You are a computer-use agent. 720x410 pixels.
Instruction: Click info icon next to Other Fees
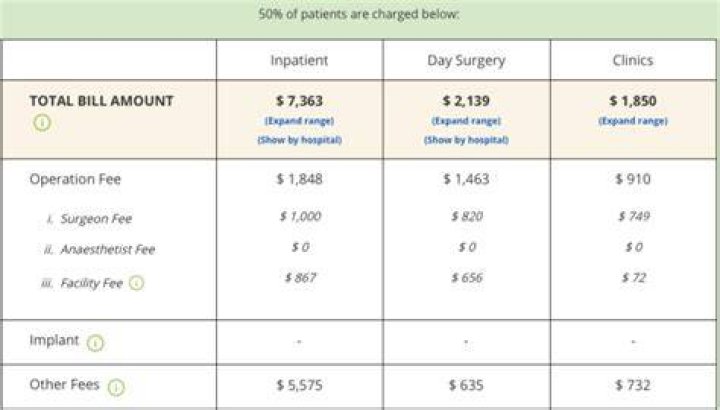click(x=116, y=387)
